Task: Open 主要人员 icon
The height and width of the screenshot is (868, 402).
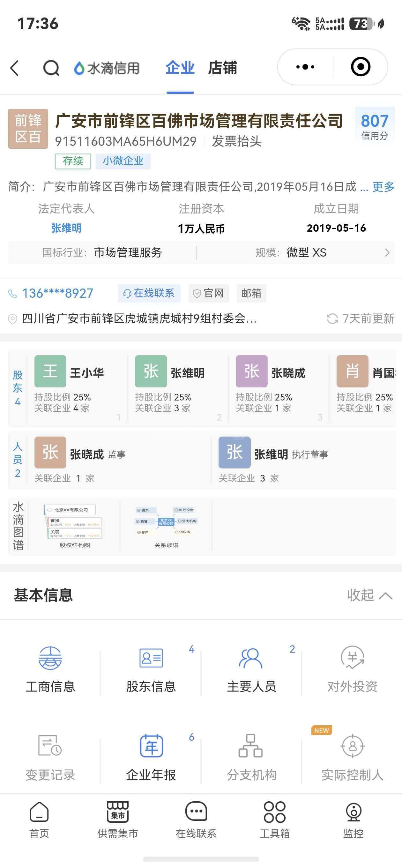Action: (251, 669)
